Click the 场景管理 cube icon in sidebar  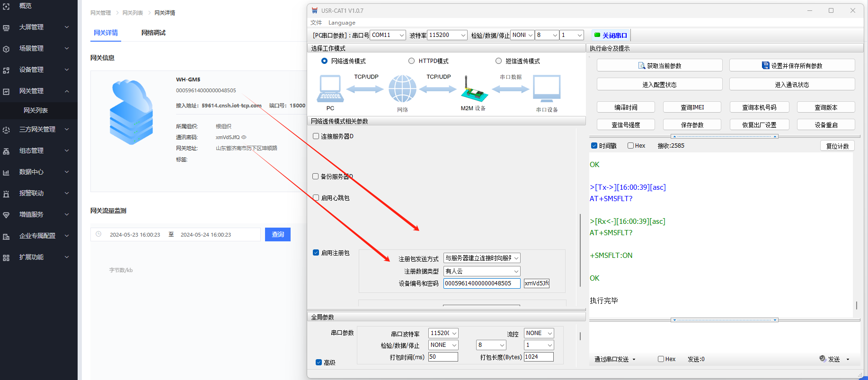6,49
